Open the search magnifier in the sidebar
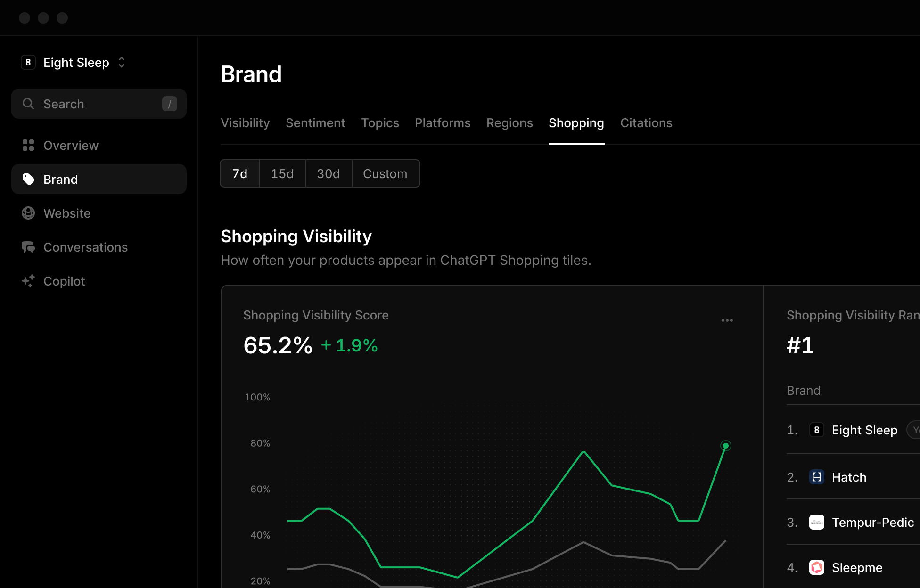The height and width of the screenshot is (588, 920). click(x=28, y=104)
